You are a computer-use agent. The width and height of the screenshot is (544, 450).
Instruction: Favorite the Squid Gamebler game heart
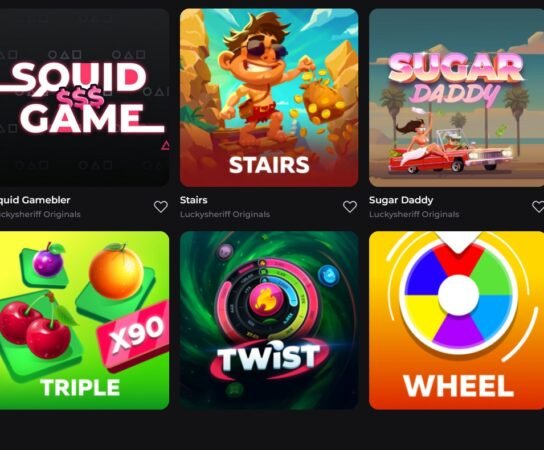click(161, 207)
